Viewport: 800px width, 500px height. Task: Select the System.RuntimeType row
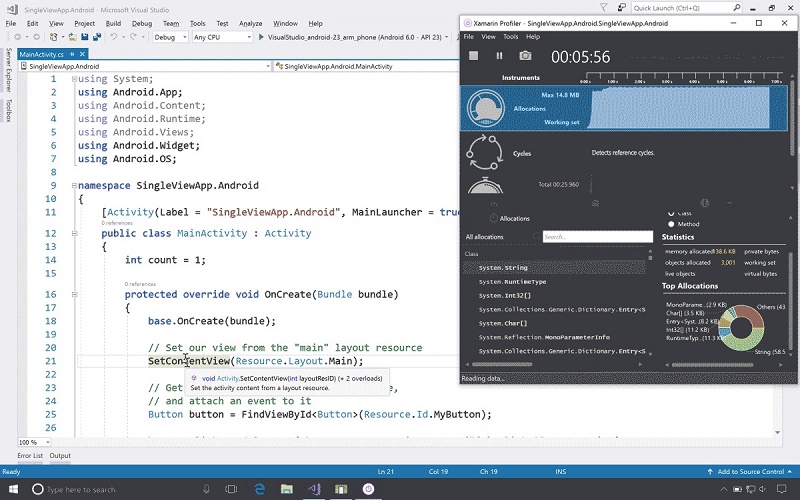point(554,282)
